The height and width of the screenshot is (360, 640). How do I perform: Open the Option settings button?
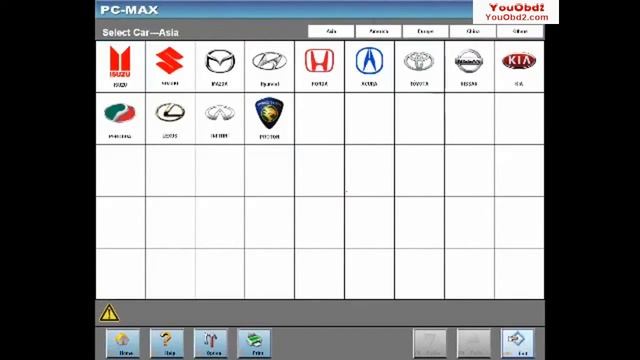click(x=211, y=343)
